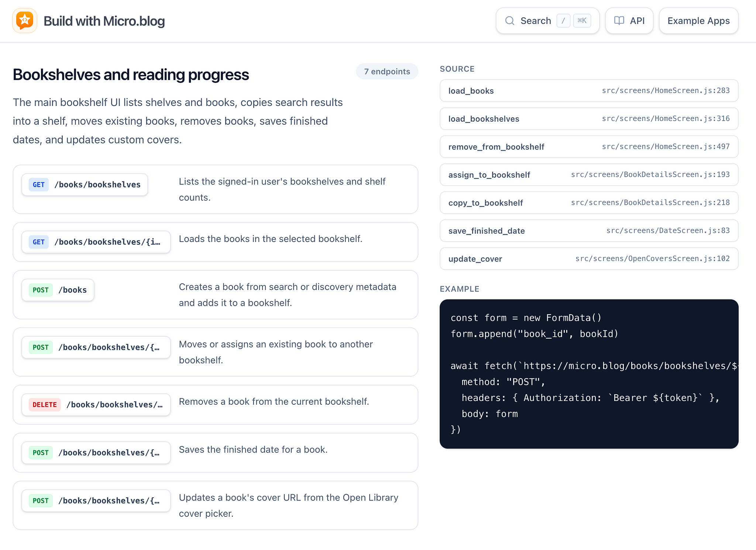The width and height of the screenshot is (756, 550).
Task: Click the Build with Micro.blog title
Action: (x=104, y=21)
